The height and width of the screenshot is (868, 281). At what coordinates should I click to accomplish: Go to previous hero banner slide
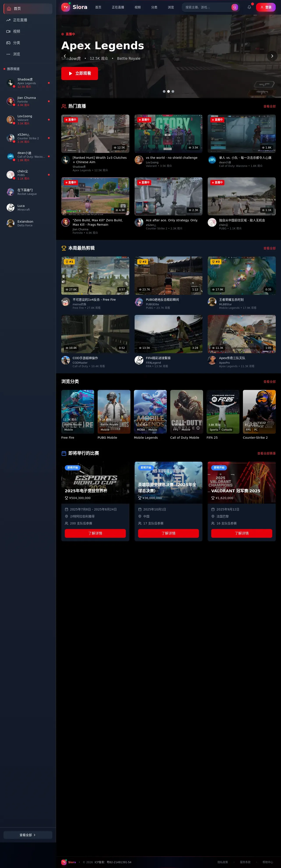point(65,56)
